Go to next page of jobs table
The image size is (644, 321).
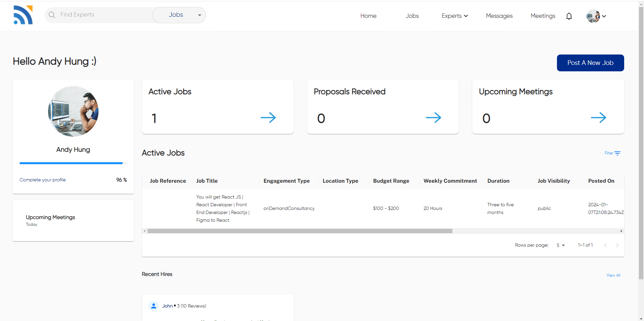point(617,245)
